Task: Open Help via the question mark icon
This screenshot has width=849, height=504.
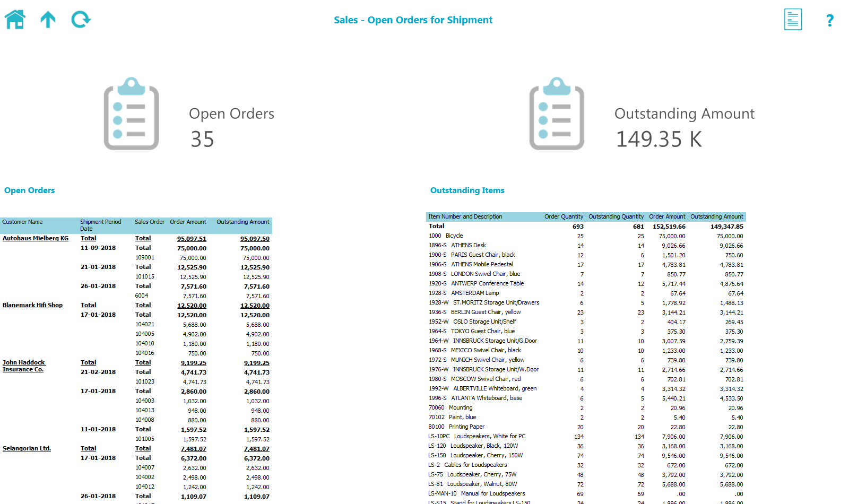Action: coord(829,19)
